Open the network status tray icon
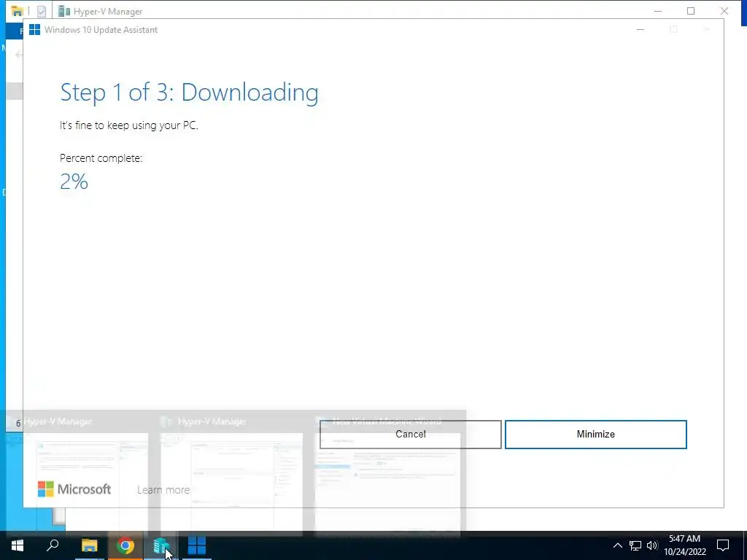This screenshot has width=747, height=560. [x=635, y=545]
